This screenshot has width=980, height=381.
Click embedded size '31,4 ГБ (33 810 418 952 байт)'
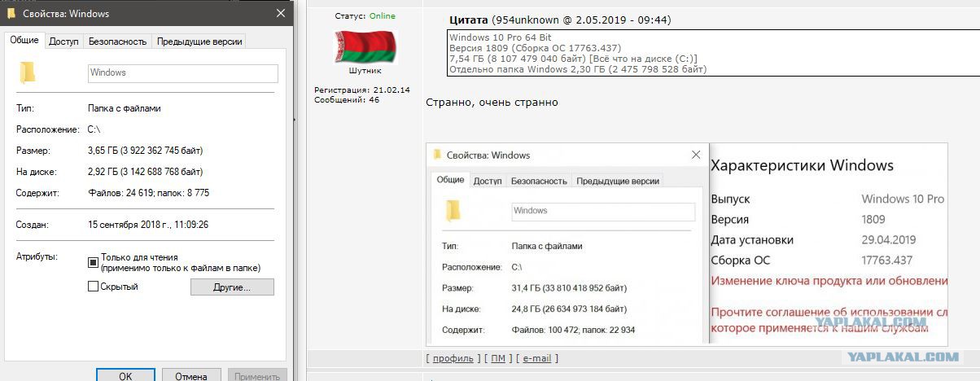[x=570, y=288]
